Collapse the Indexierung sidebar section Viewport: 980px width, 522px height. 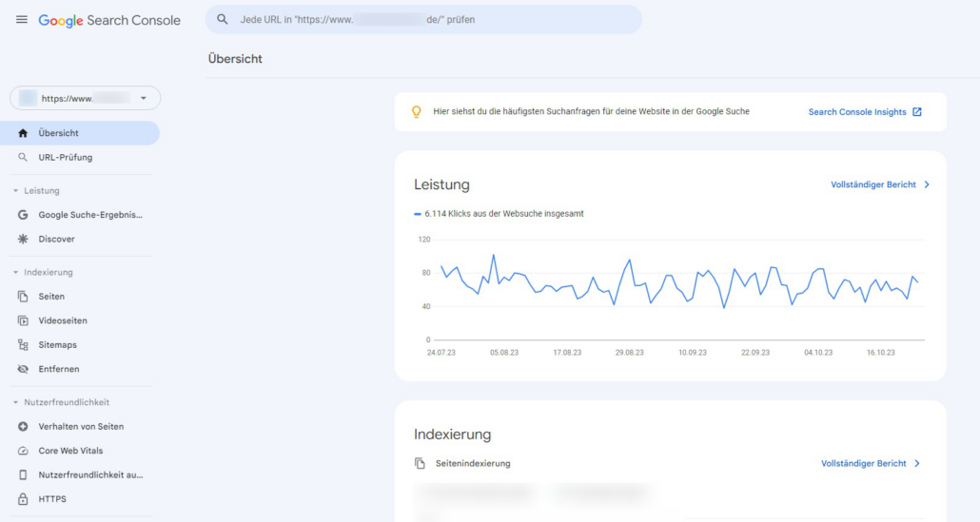(x=43, y=272)
